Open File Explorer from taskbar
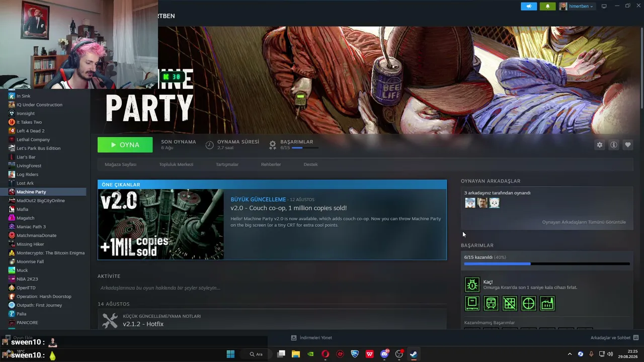644x362 pixels. pos(296,354)
